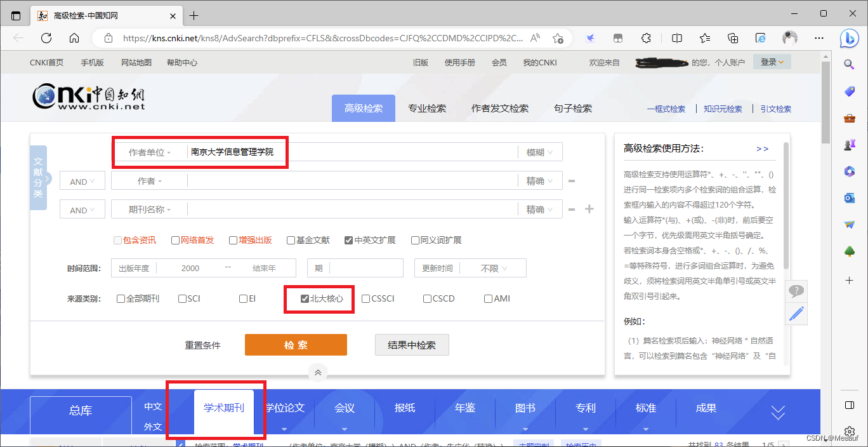Open Bing Copilot sidebar icon
This screenshot has width=868, height=447.
click(x=849, y=38)
